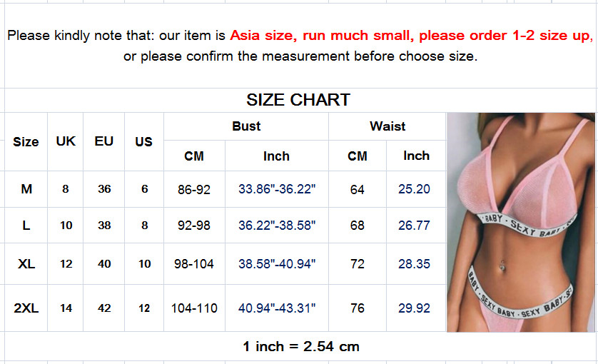Click the red 104-110 bust cell
The width and height of the screenshot is (598, 364).
pyautogui.click(x=194, y=308)
